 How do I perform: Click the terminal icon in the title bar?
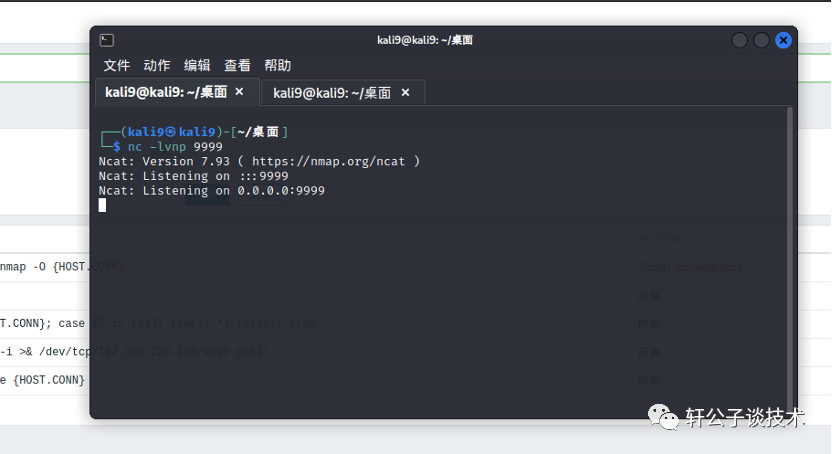107,40
